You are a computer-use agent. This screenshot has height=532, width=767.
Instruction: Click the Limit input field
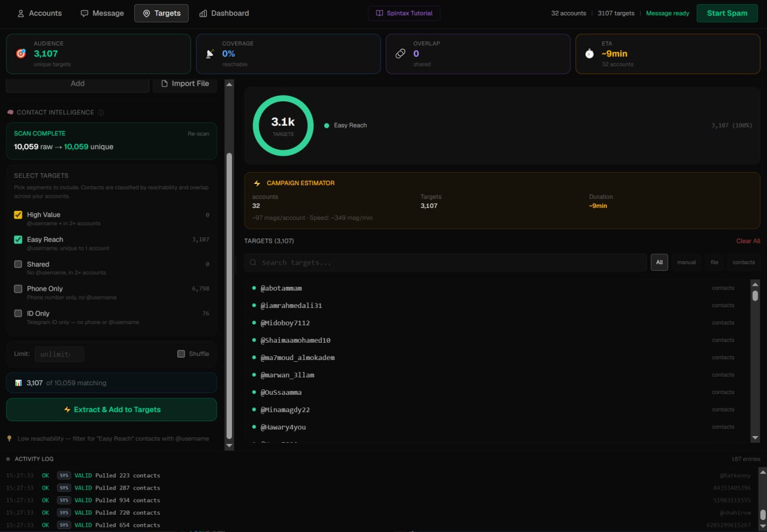coord(59,354)
